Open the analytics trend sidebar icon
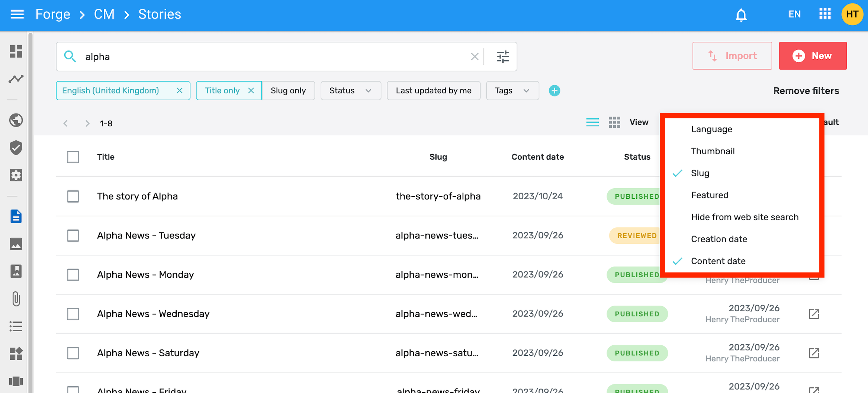Screen dimensions: 868x393 (16, 79)
